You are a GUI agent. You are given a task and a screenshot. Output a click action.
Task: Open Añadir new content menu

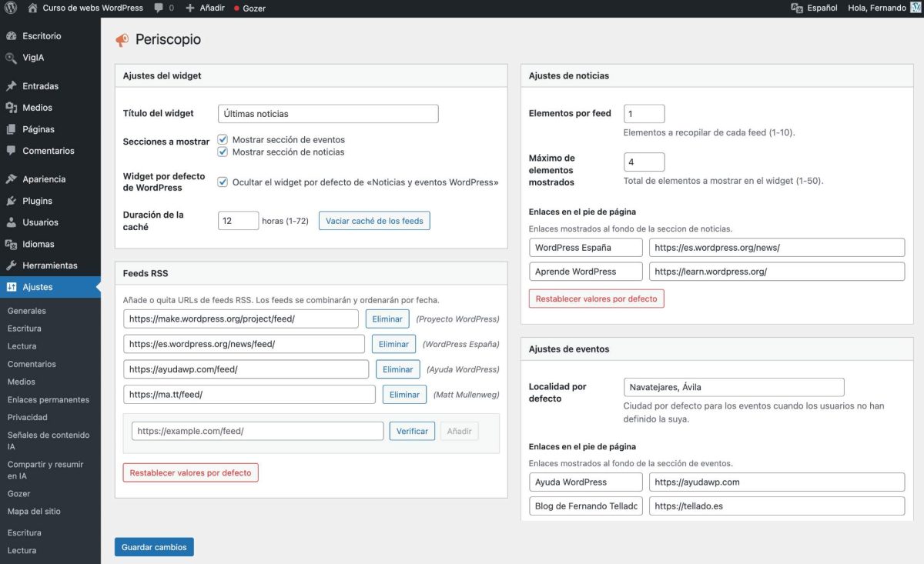click(212, 8)
